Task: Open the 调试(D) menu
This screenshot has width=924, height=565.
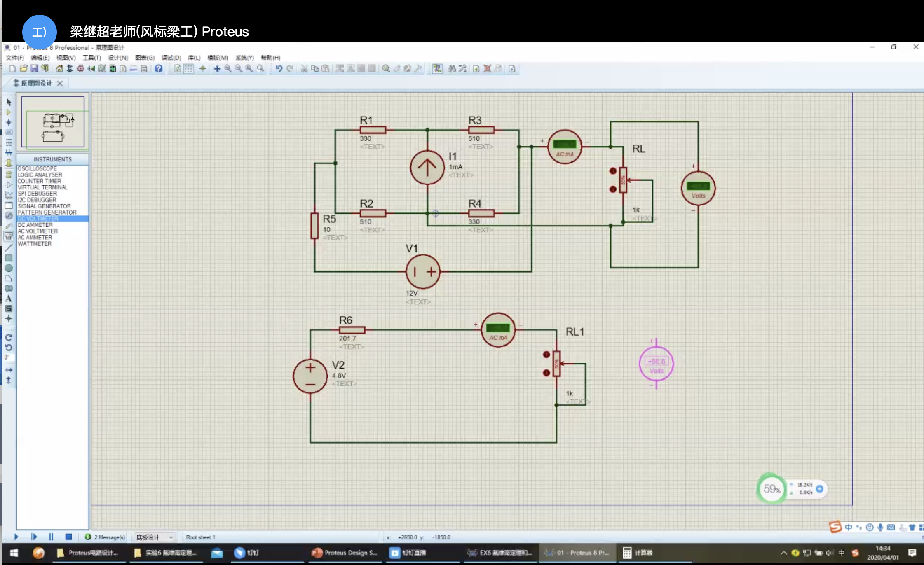Action: [171, 58]
